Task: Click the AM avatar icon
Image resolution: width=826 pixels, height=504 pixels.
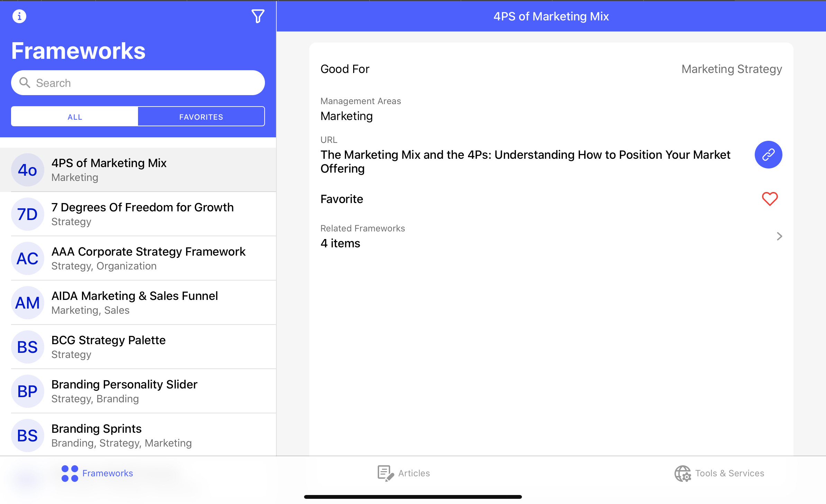Action: (x=28, y=303)
